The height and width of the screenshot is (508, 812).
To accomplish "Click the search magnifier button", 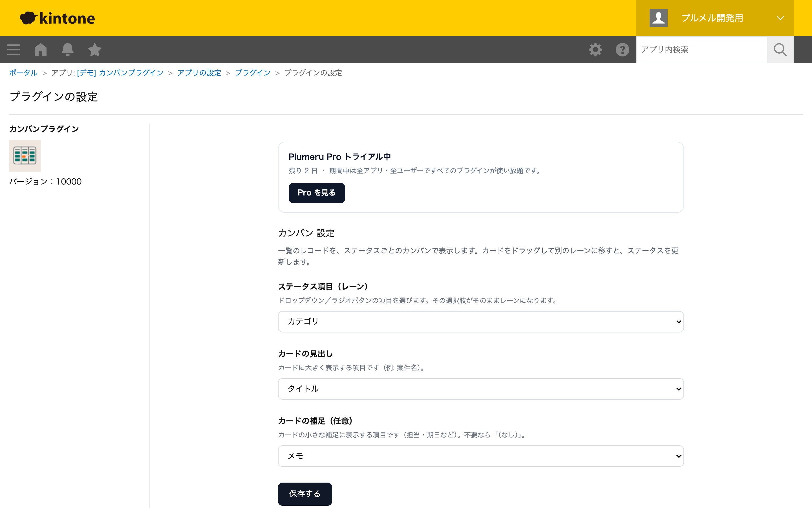I will pos(780,50).
